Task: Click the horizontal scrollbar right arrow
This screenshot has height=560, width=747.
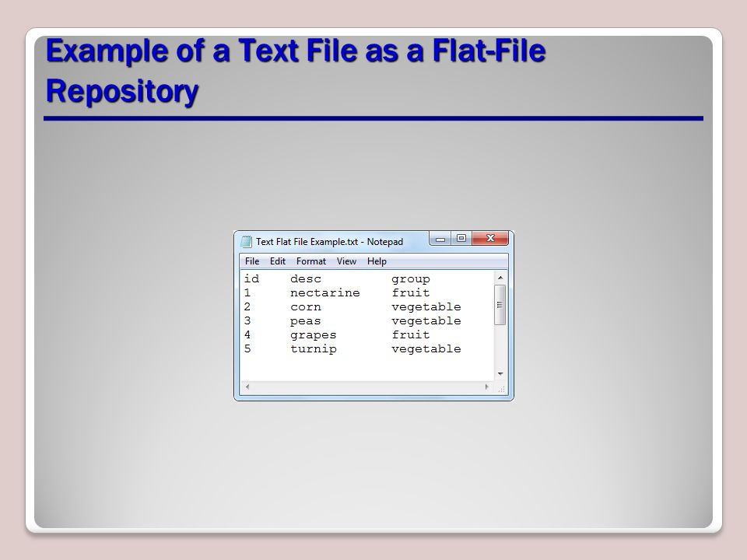Action: [x=486, y=387]
